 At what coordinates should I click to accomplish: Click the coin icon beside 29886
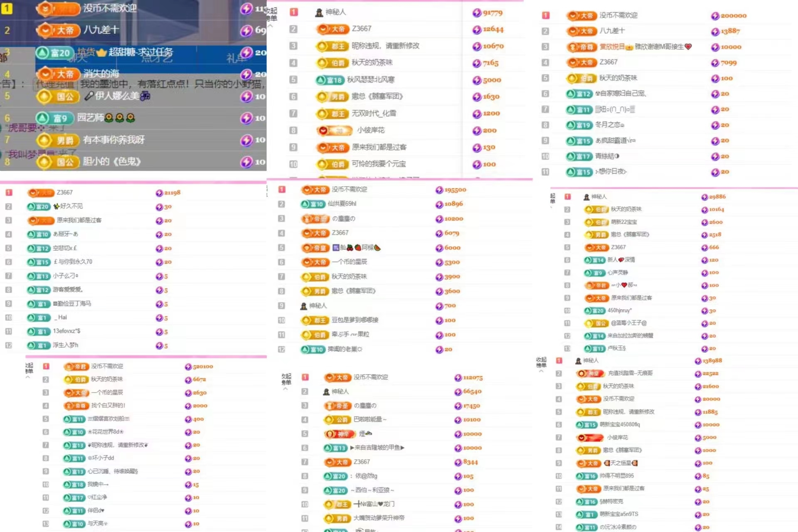click(x=704, y=197)
